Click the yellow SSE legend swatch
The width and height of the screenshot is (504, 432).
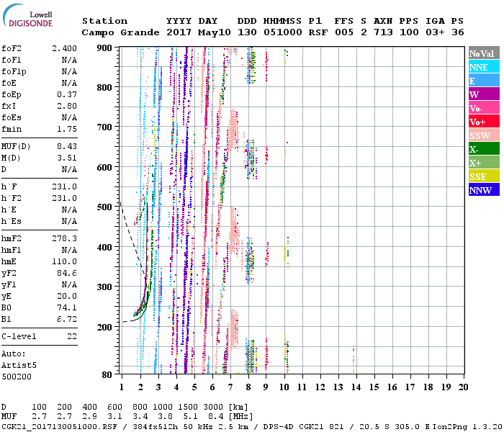pos(483,176)
